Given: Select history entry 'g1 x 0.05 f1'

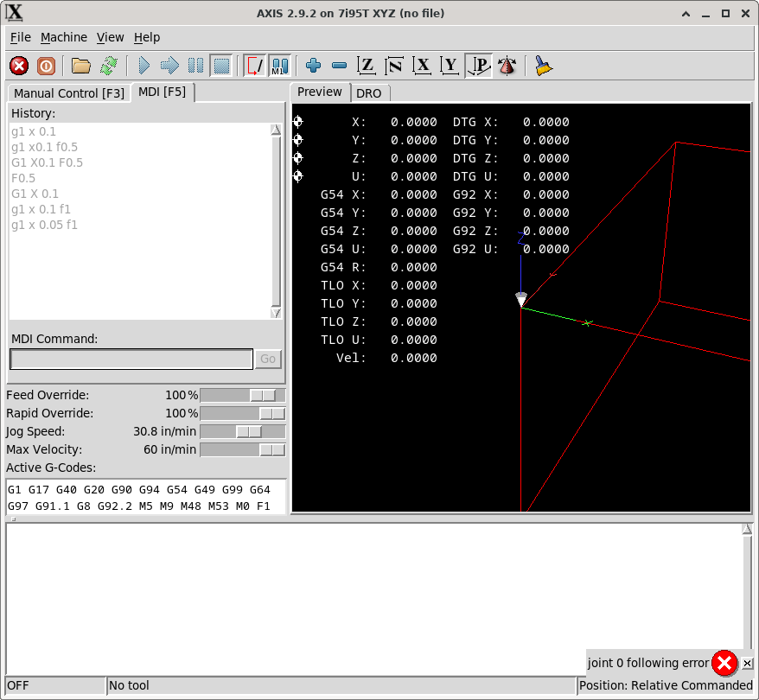Looking at the screenshot, I should tap(44, 225).
